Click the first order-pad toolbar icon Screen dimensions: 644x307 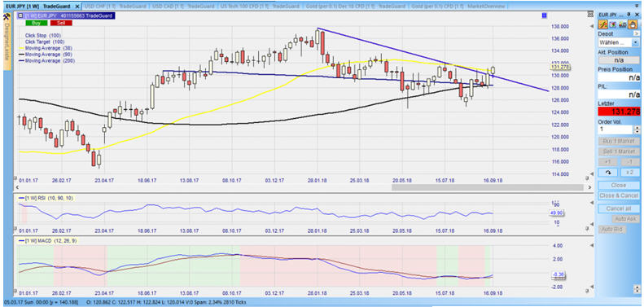click(x=602, y=24)
